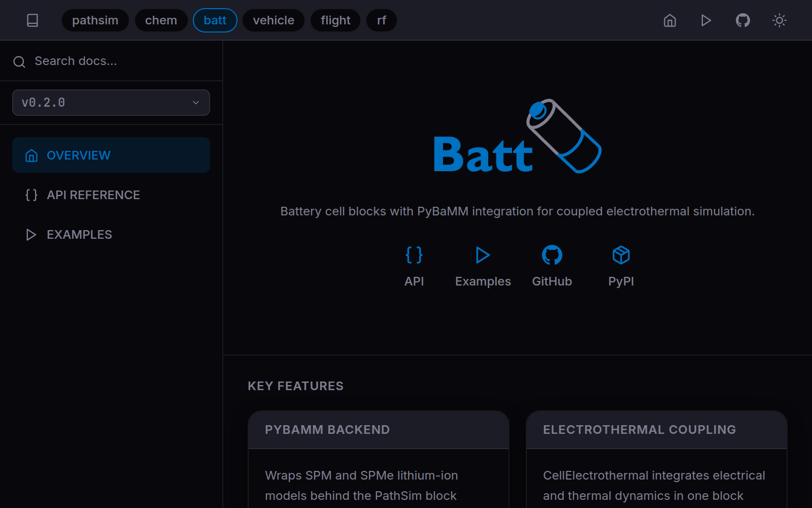
Task: Switch to the flight package tab
Action: click(x=335, y=20)
